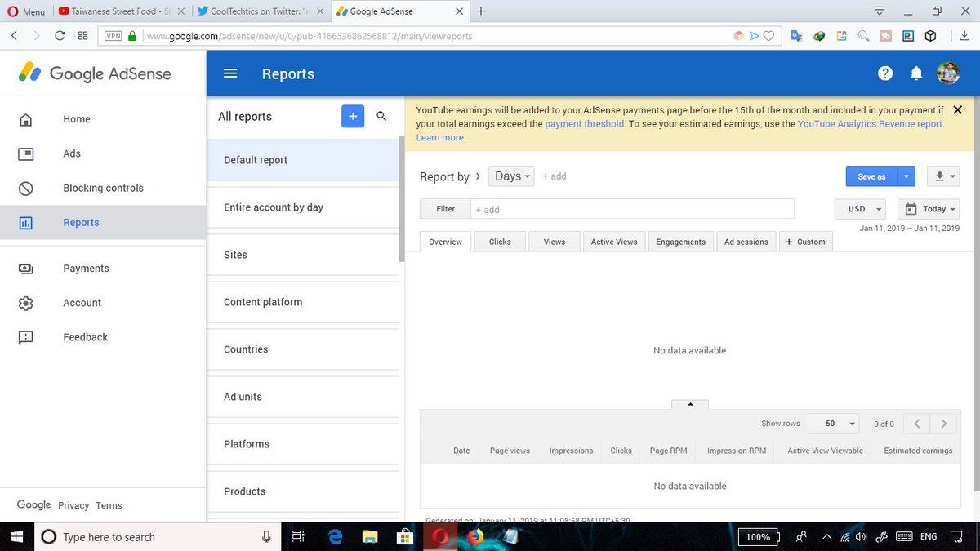This screenshot has width=980, height=551.
Task: Sort by Estimated earnings column
Action: point(918,451)
